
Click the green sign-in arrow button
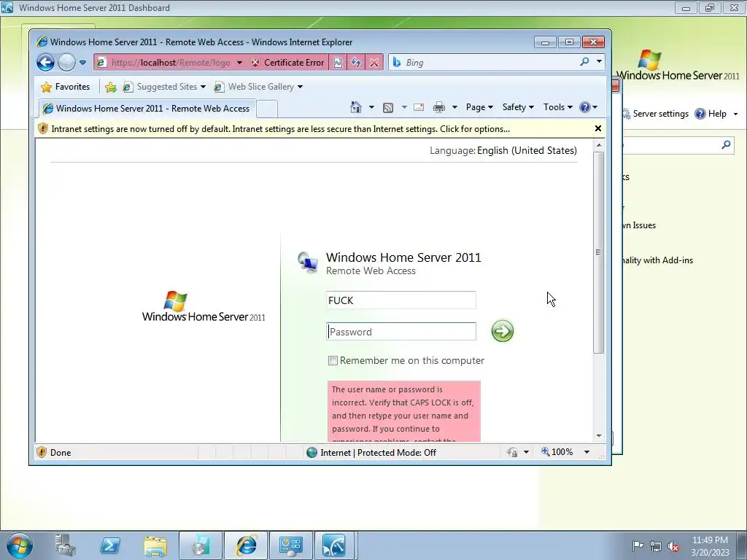pyautogui.click(x=502, y=331)
